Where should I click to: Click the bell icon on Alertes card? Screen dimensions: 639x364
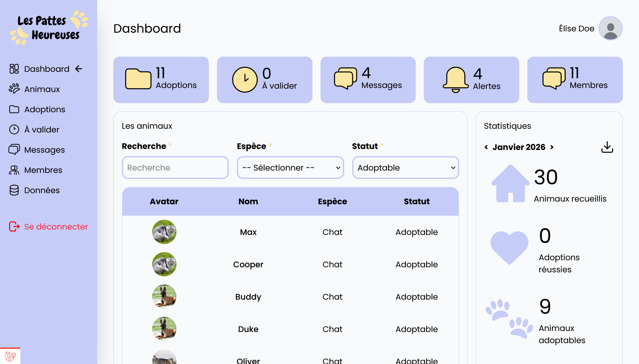point(455,80)
